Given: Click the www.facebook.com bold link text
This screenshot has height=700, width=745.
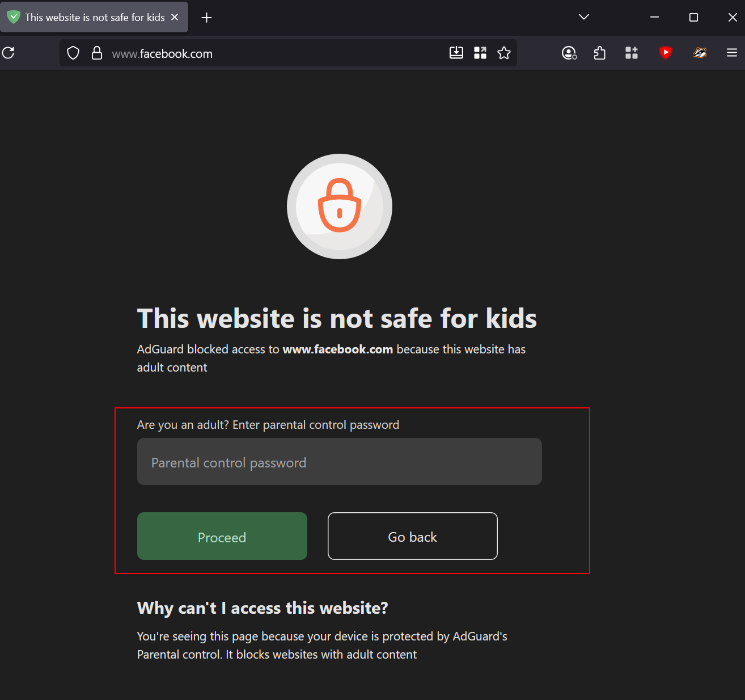Looking at the screenshot, I should click(x=337, y=349).
